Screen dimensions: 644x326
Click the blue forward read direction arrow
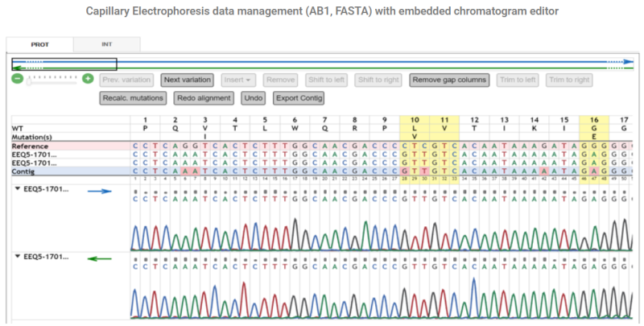pos(99,192)
